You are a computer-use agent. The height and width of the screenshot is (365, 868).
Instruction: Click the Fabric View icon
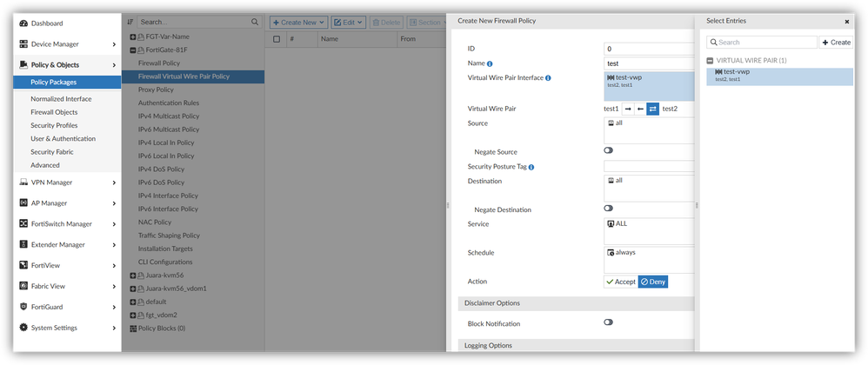coord(23,286)
